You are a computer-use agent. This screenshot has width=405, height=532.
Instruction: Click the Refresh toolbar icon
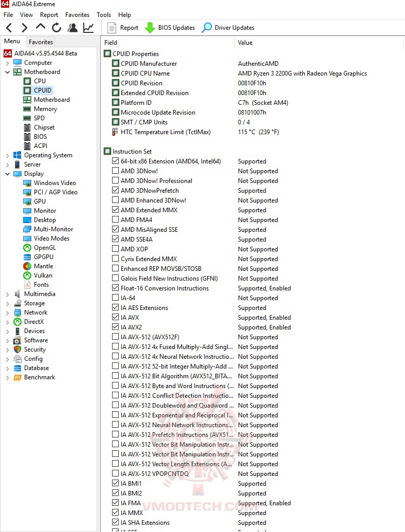pos(57,27)
